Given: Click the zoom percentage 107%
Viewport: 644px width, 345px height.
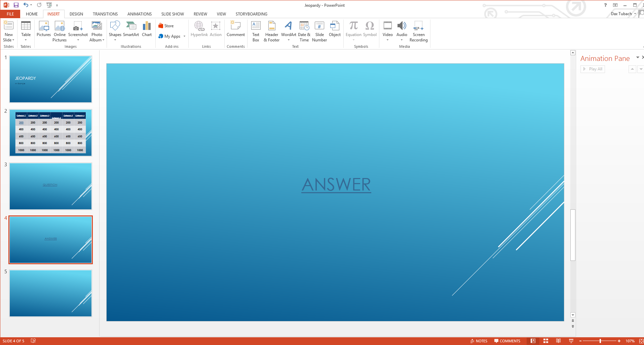Looking at the screenshot, I should click(630, 341).
